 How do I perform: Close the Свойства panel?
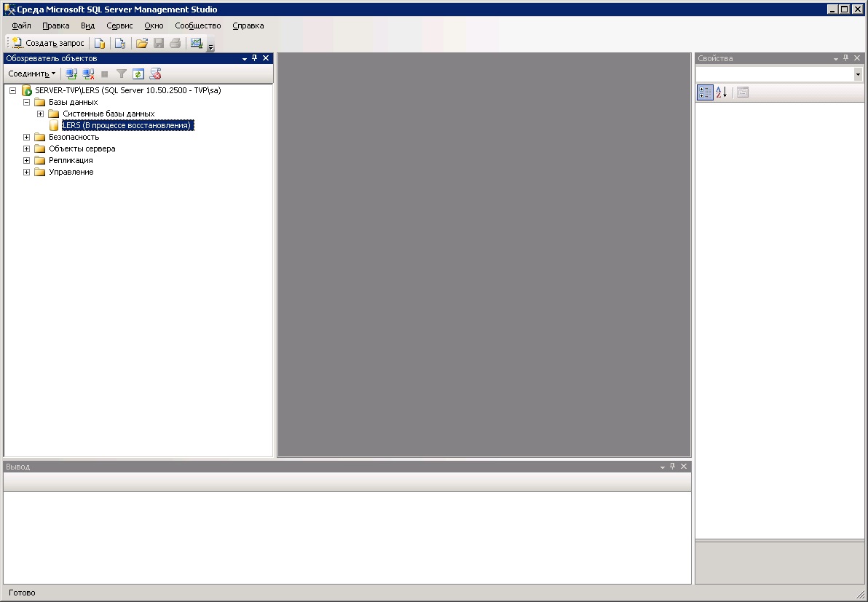point(857,58)
